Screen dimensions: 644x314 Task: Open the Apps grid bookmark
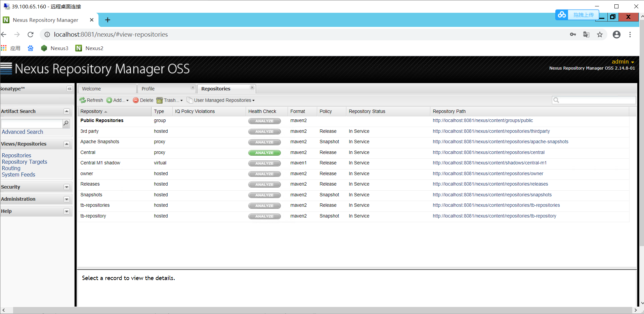10,48
